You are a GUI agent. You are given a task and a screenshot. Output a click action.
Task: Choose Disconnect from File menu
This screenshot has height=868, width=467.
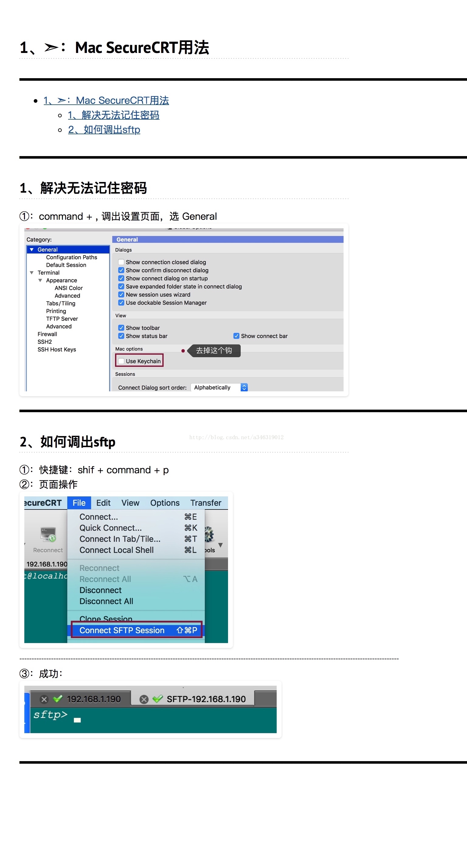click(136, 590)
